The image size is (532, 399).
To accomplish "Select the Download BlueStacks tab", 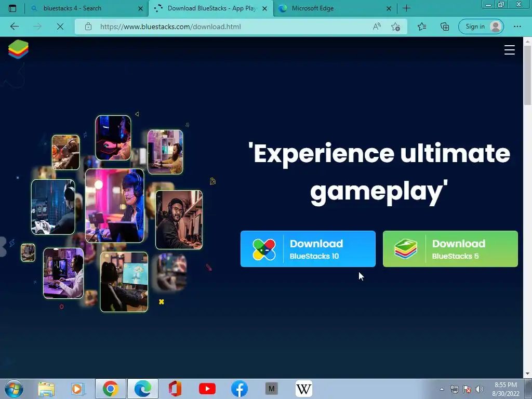I will (211, 8).
